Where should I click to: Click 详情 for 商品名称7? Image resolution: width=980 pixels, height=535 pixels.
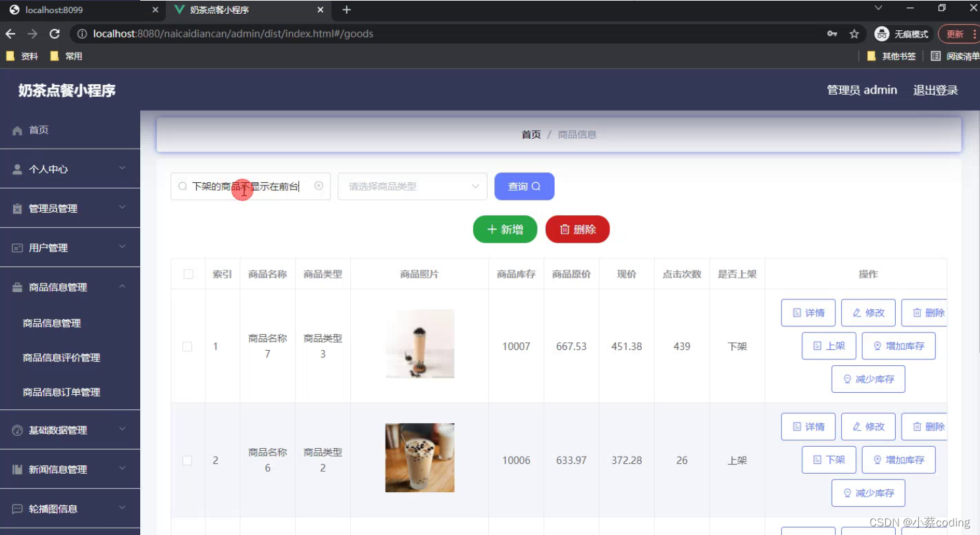(x=808, y=313)
